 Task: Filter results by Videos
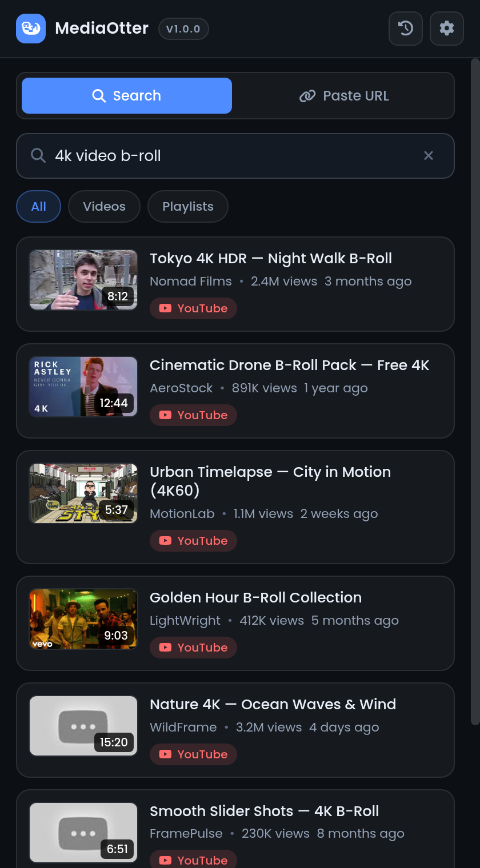(104, 206)
